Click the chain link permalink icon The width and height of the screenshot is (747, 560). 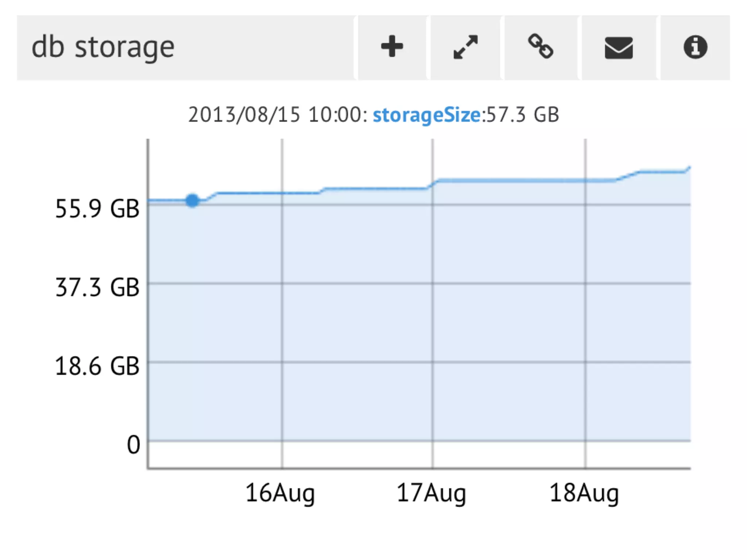click(541, 47)
